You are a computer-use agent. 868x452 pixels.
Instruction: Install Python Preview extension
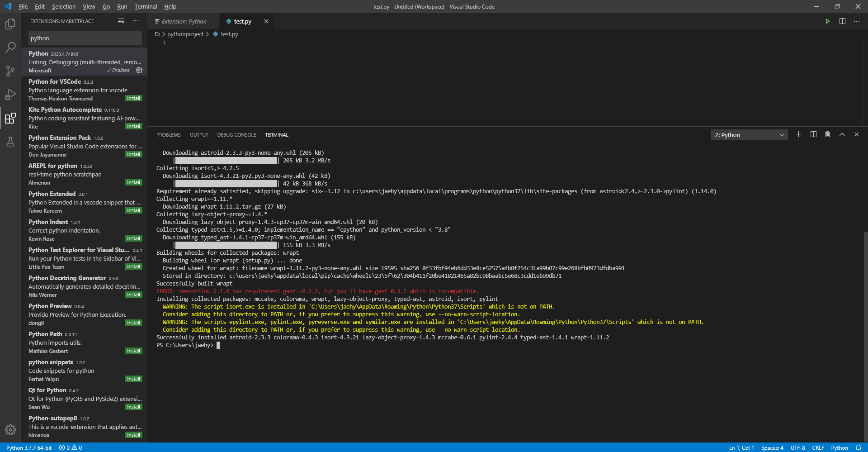click(x=133, y=323)
